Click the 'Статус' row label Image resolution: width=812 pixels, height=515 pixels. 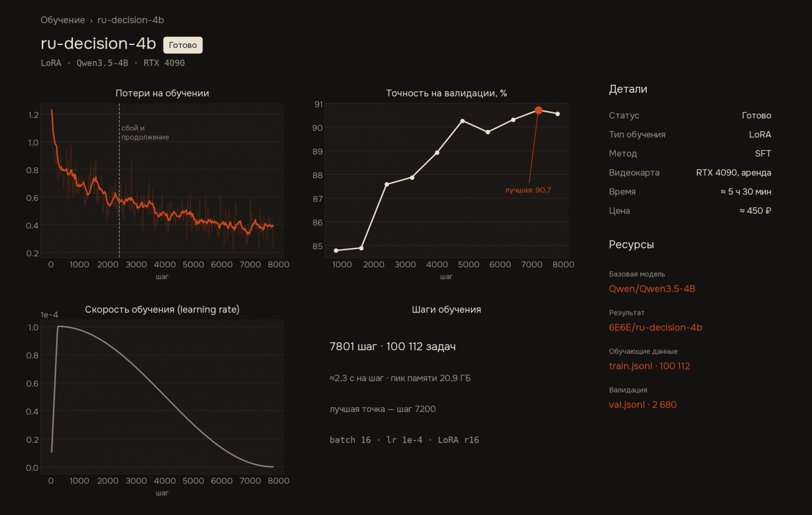tap(624, 115)
